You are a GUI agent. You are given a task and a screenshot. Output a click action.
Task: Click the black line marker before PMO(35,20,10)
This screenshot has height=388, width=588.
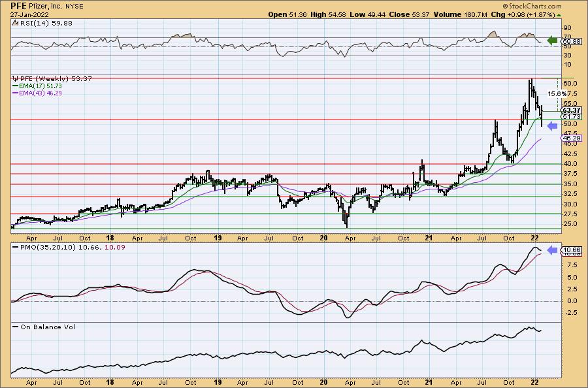[16, 248]
